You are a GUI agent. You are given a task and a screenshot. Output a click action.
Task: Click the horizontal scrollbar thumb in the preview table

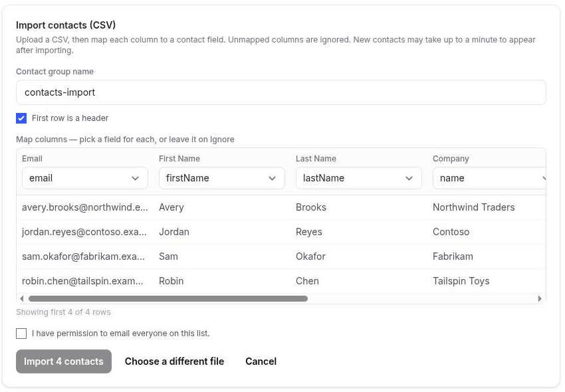click(x=168, y=299)
